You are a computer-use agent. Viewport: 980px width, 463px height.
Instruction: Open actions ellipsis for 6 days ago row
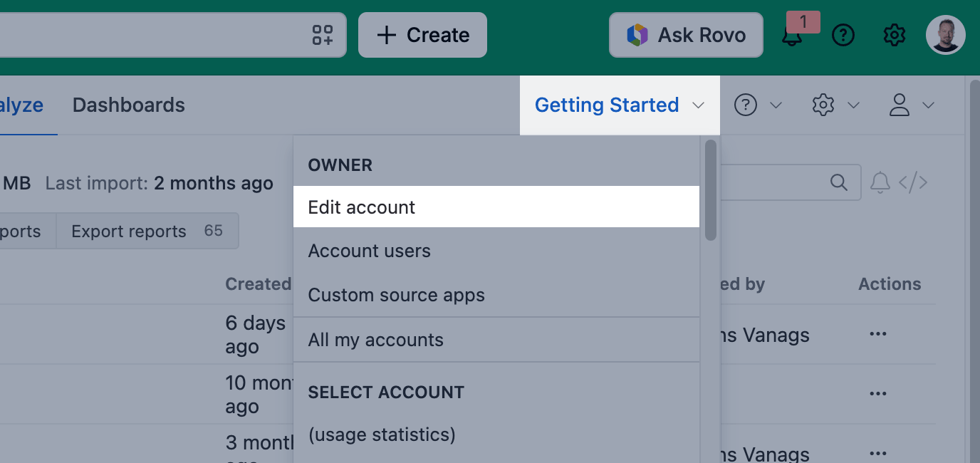point(878,334)
